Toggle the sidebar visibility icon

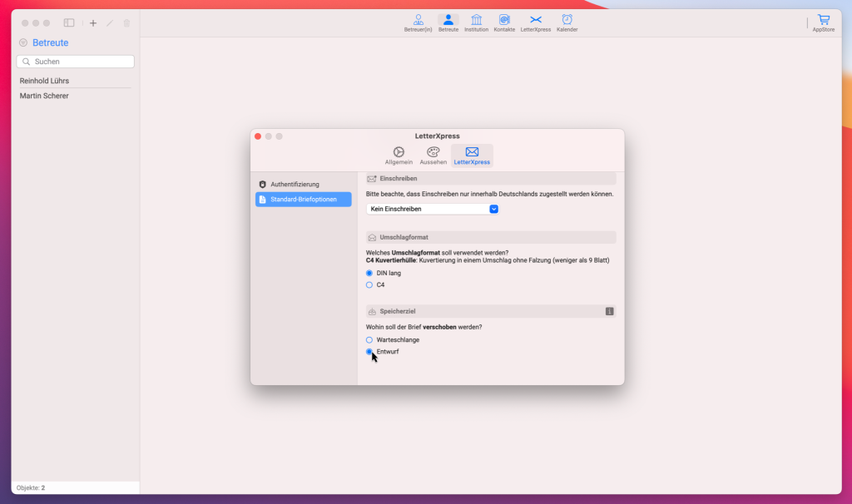69,22
